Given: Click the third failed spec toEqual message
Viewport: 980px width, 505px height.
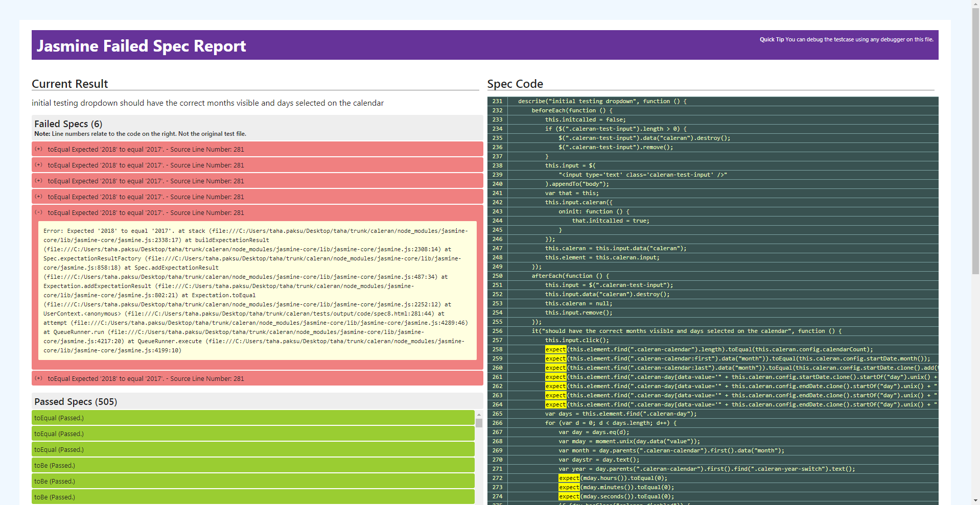Looking at the screenshot, I should pos(146,181).
